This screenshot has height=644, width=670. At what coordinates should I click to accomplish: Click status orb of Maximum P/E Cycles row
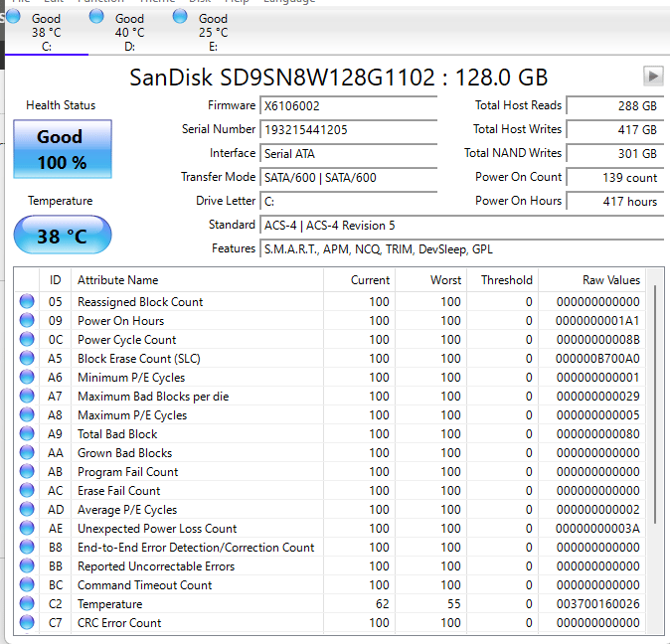(27, 414)
